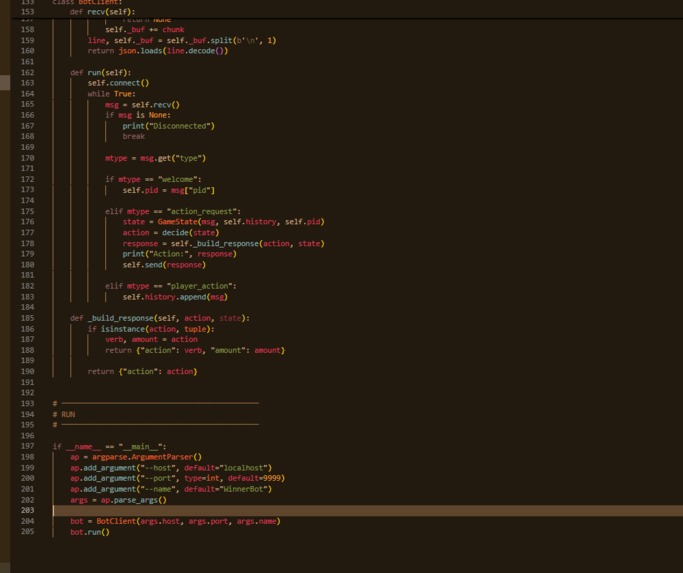The image size is (683, 573).
Task: Click line number 184 in the gutter
Action: (27, 307)
